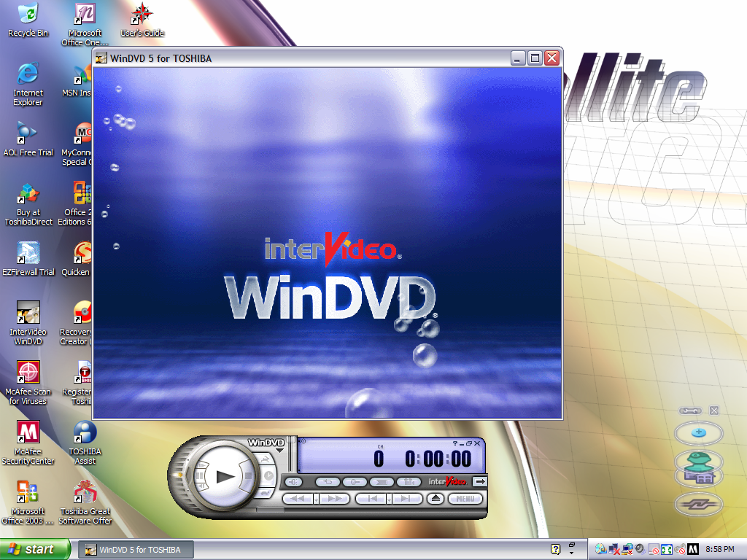Click the fast forward icon in WinDVD
The width and height of the screenshot is (747, 560).
[x=334, y=498]
